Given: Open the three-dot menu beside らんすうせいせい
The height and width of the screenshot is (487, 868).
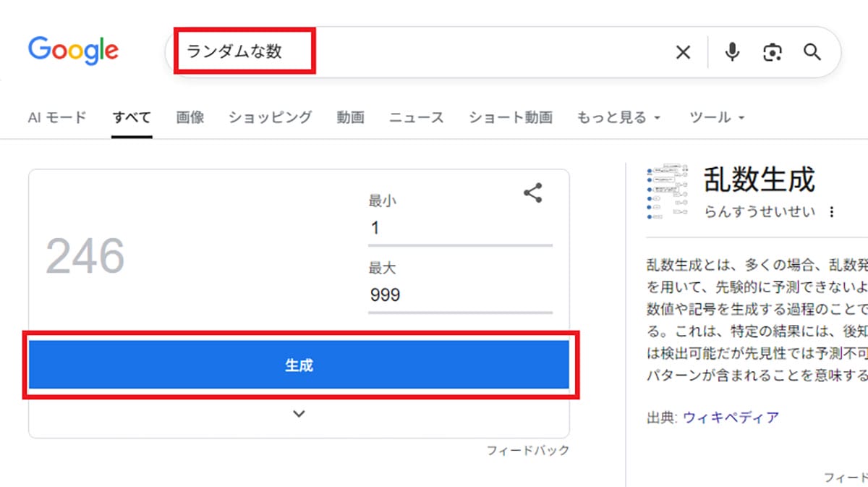Looking at the screenshot, I should coord(833,212).
